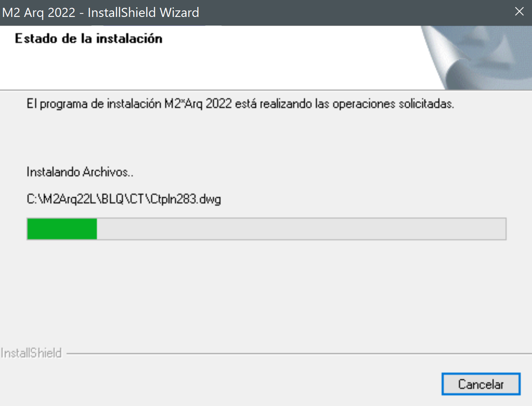The image size is (532, 406).
Task: Close the InstallShield Wizard window
Action: point(519,12)
